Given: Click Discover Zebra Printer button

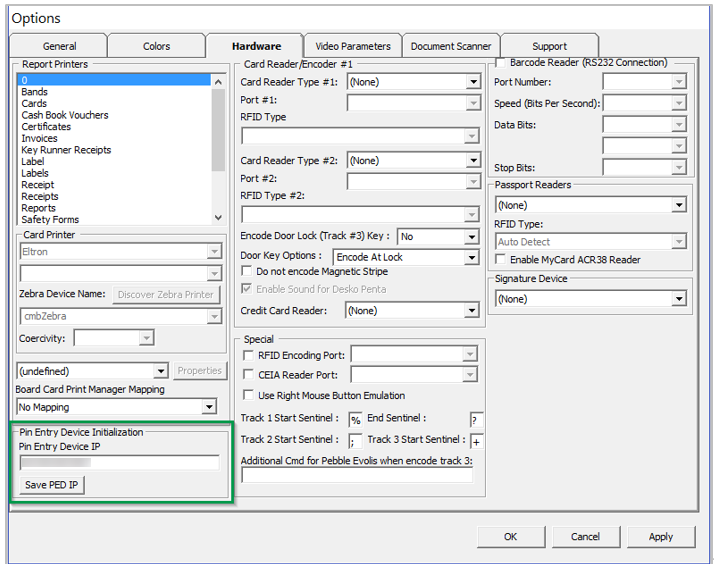Looking at the screenshot, I should coord(166,295).
